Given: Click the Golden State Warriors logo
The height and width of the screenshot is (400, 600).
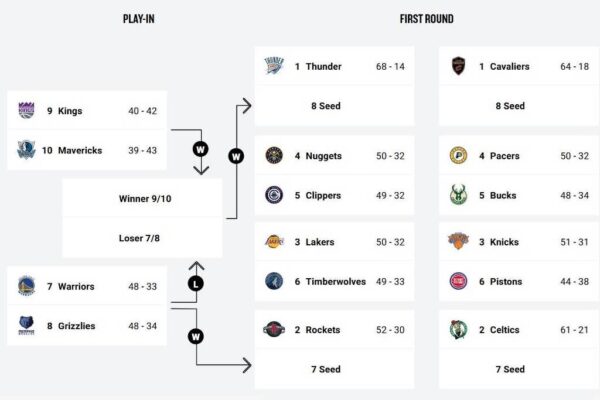Looking at the screenshot, I should [x=26, y=286].
